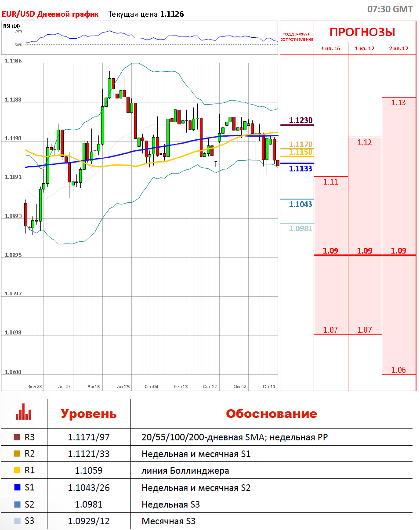Select the 2 кв. 17 forecast column header
The image size is (420, 530).
coord(398,48)
